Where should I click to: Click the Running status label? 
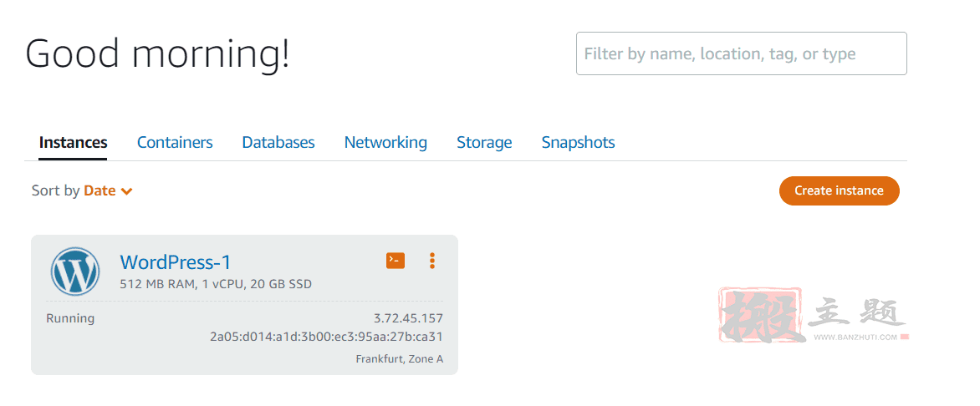point(70,318)
